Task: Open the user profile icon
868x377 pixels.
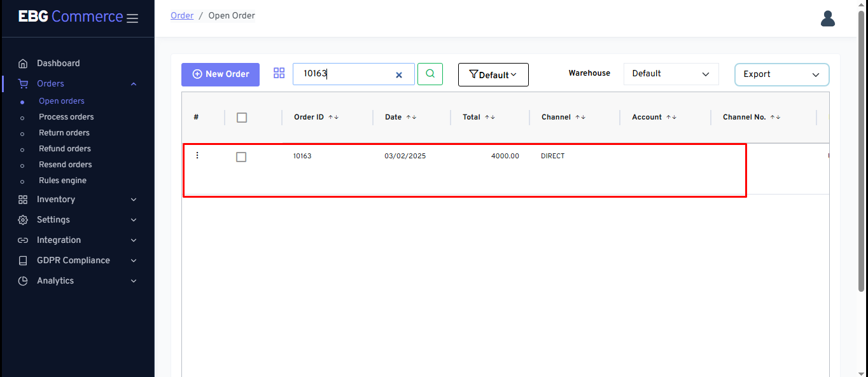Action: pyautogui.click(x=827, y=18)
